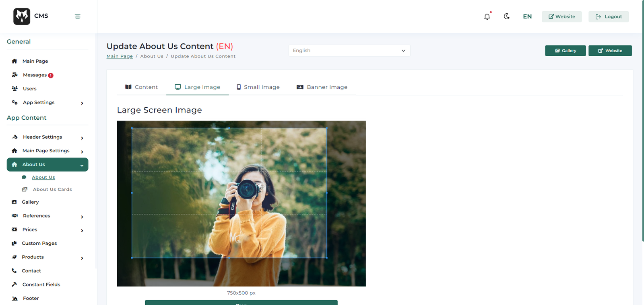Viewport: 644px width, 305px height.
Task: Click the Main Page breadcrumb link
Action: (x=120, y=56)
